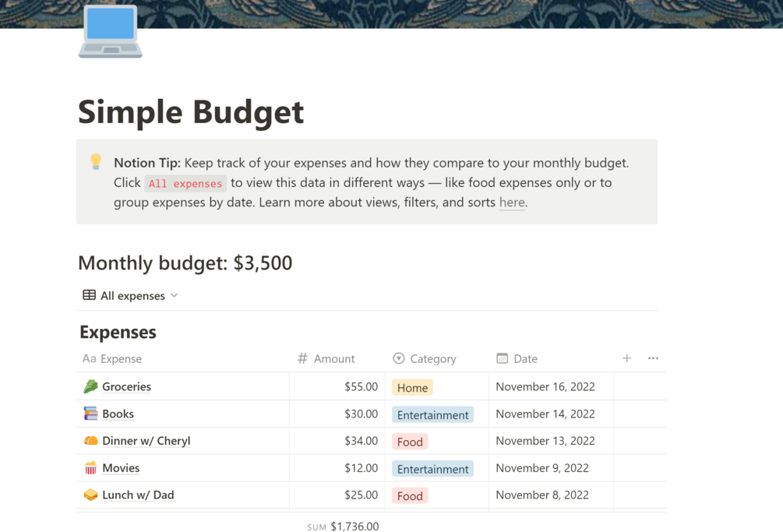Click the Home tag on Groceries row
The height and width of the screenshot is (532, 783).
click(412, 387)
